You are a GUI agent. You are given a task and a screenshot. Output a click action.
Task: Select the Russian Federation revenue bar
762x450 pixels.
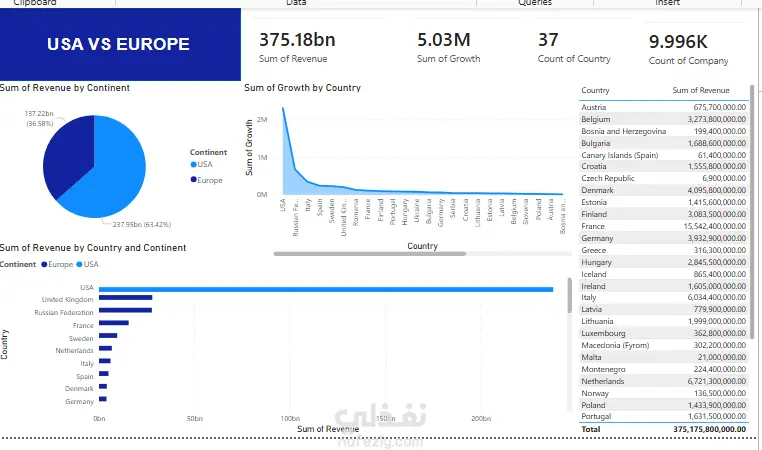125,310
